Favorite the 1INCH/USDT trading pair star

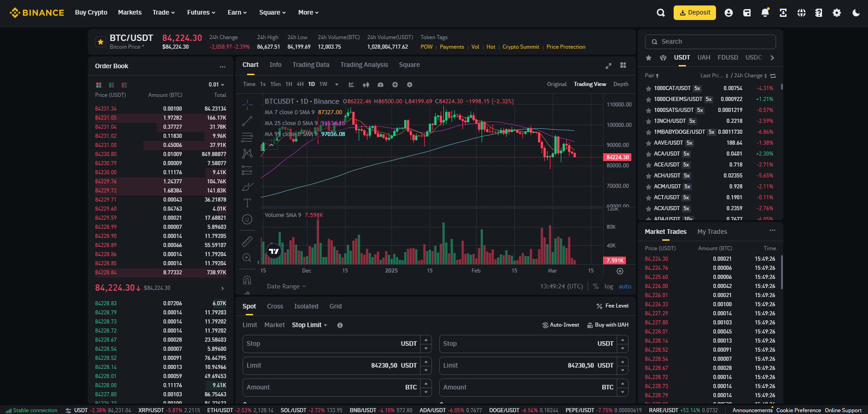[648, 121]
